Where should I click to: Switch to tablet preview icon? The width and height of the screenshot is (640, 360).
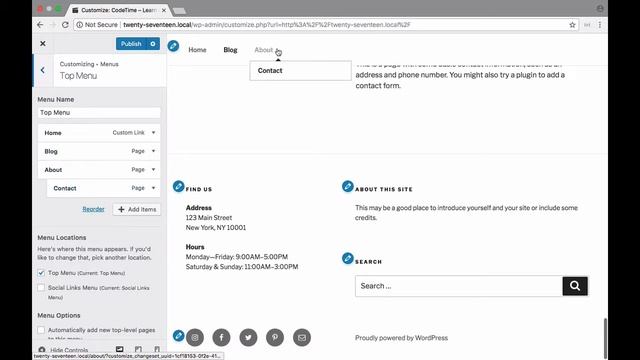[138, 349]
